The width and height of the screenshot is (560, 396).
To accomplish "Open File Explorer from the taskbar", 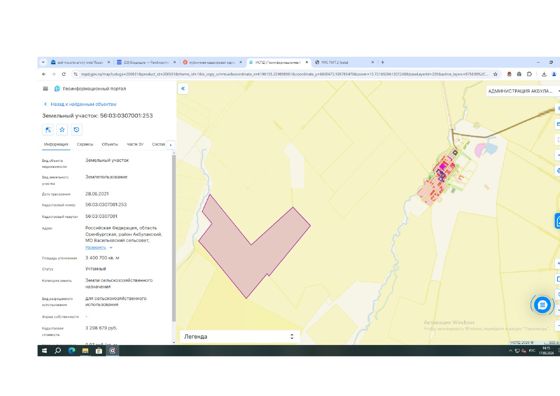I will (x=85, y=351).
